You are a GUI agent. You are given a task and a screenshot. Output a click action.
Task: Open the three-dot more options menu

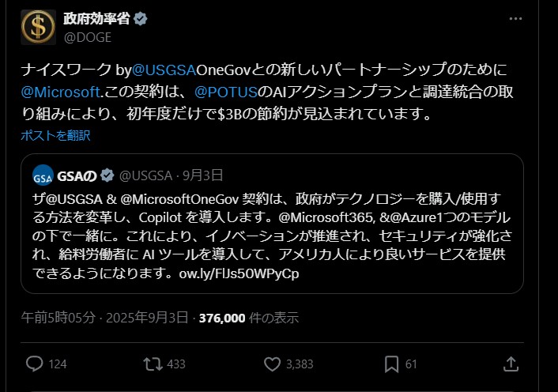pos(515,18)
